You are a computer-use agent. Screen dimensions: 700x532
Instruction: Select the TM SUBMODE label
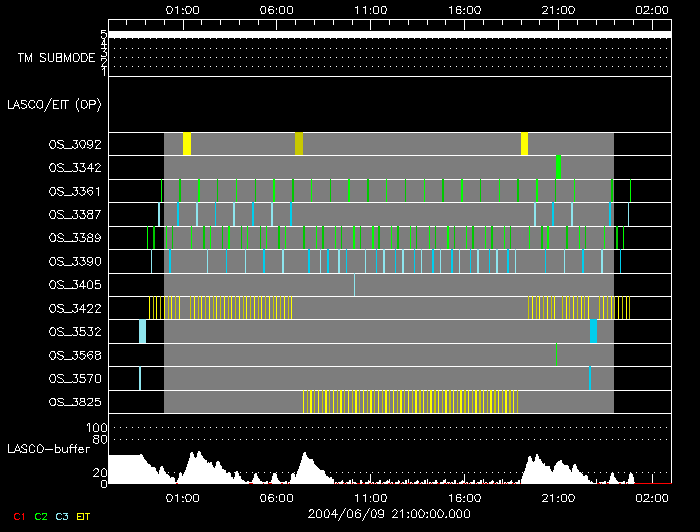click(x=56, y=58)
